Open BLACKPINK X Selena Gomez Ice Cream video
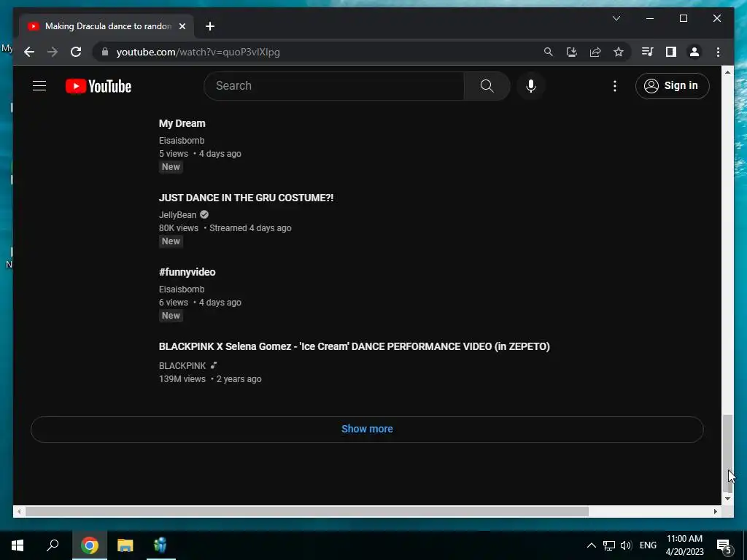 [x=354, y=346]
